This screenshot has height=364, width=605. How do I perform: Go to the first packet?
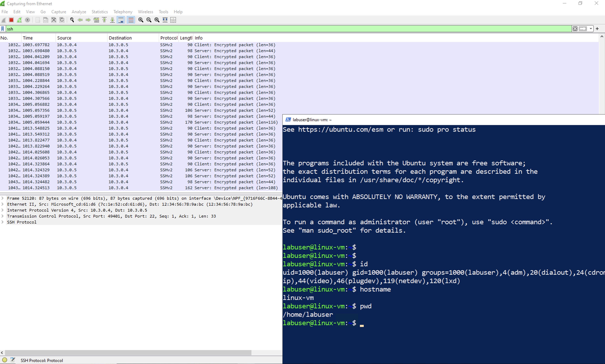(x=104, y=20)
